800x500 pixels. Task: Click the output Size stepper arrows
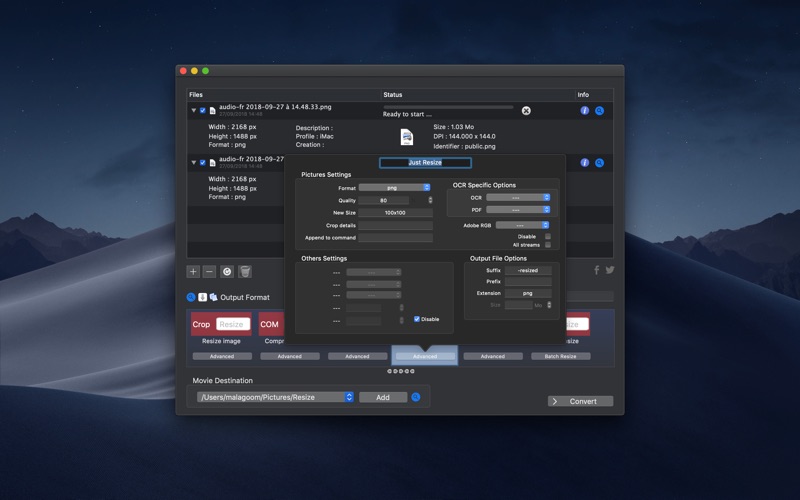coord(549,305)
